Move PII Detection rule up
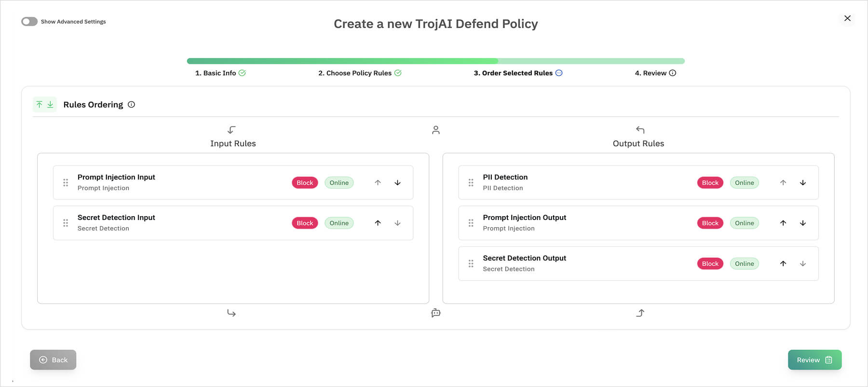This screenshot has height=387, width=868. point(783,182)
